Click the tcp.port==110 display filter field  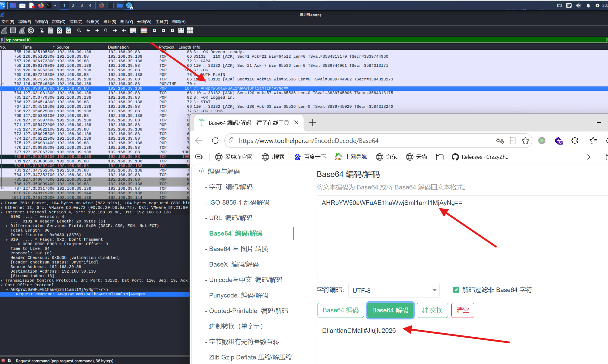point(305,40)
